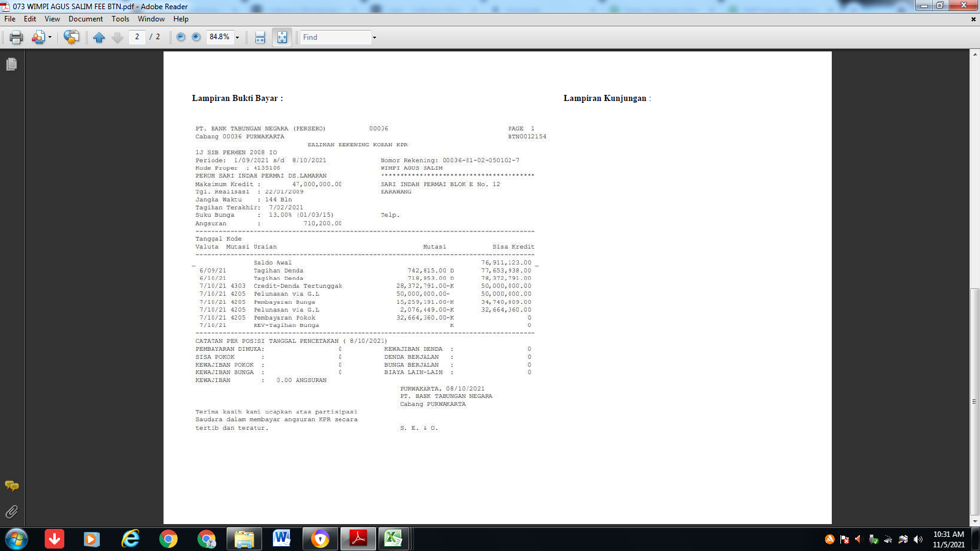Open Excel from the taskbar
The width and height of the screenshot is (980, 551).
click(x=393, y=539)
